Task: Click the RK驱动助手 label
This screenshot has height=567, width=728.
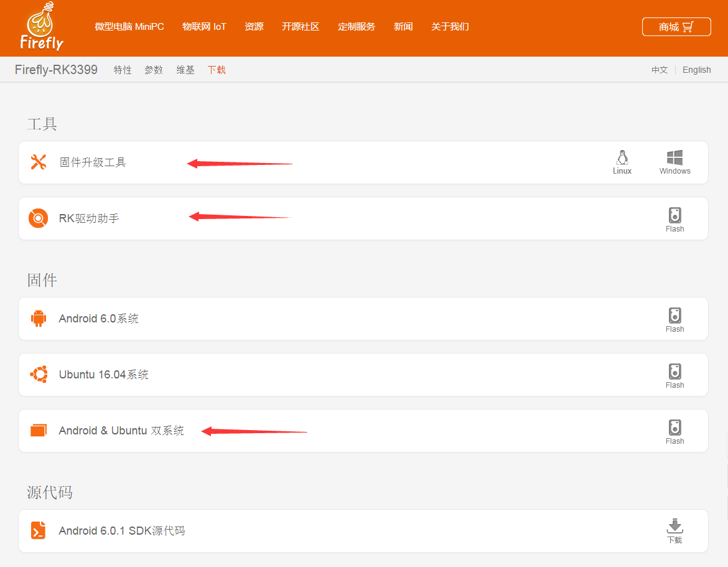Action: 89,218
